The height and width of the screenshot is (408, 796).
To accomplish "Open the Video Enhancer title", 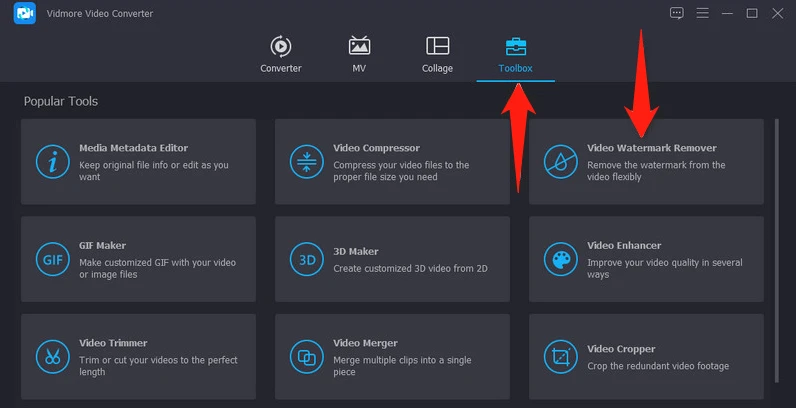I will pyautogui.click(x=624, y=246).
